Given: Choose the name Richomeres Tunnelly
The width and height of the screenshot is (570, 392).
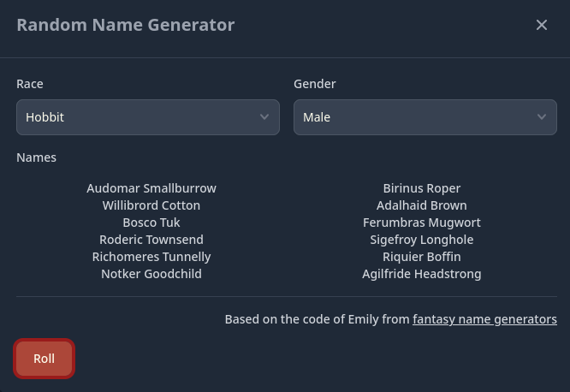Looking at the screenshot, I should 151,257.
